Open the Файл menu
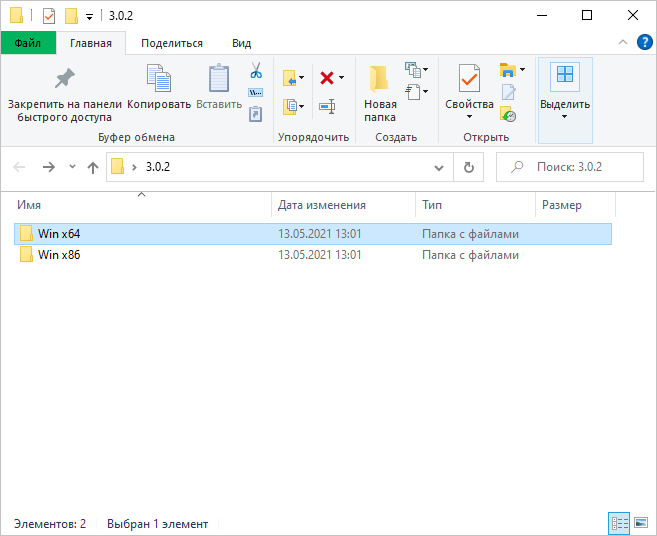Image resolution: width=657 pixels, height=536 pixels. (28, 43)
